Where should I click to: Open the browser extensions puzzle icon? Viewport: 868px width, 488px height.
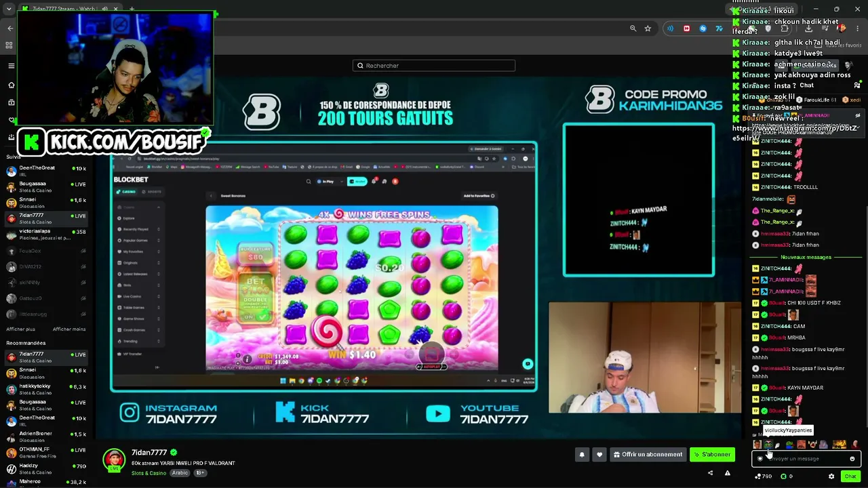pos(785,28)
